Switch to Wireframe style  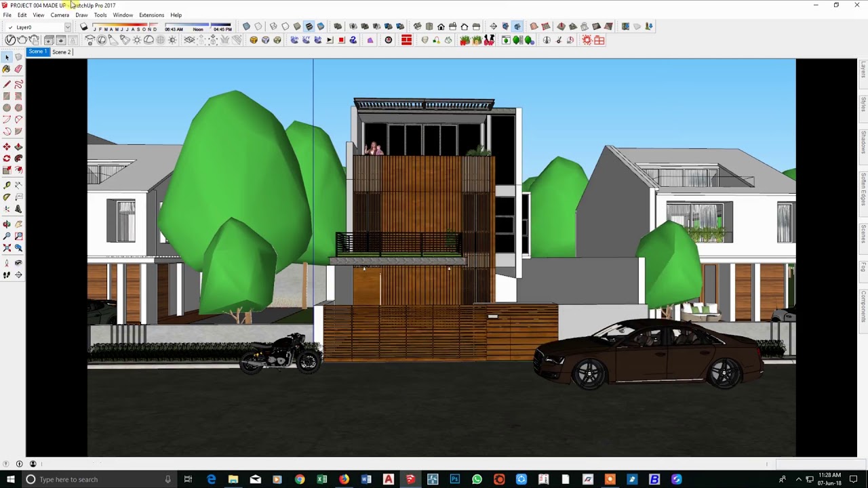273,26
